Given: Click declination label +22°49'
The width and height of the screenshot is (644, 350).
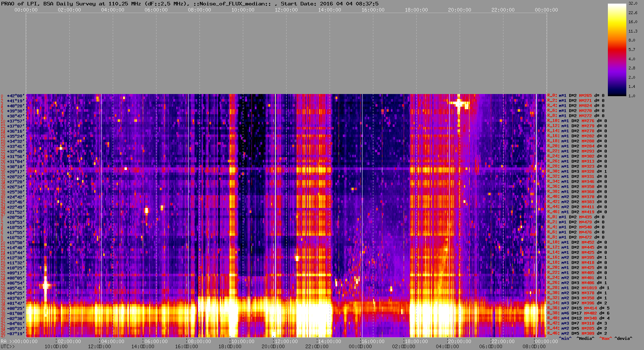Looking at the screenshot, I should click(x=16, y=207).
